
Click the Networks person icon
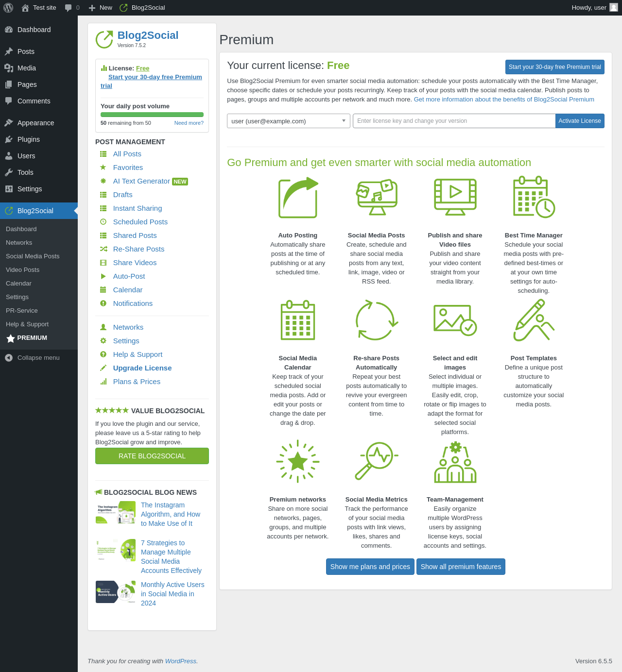click(x=103, y=327)
